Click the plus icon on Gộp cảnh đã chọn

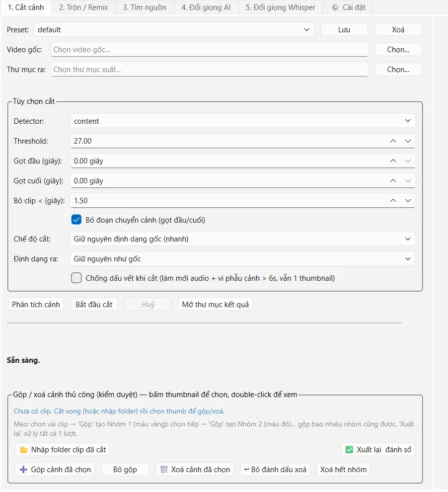[x=23, y=470]
